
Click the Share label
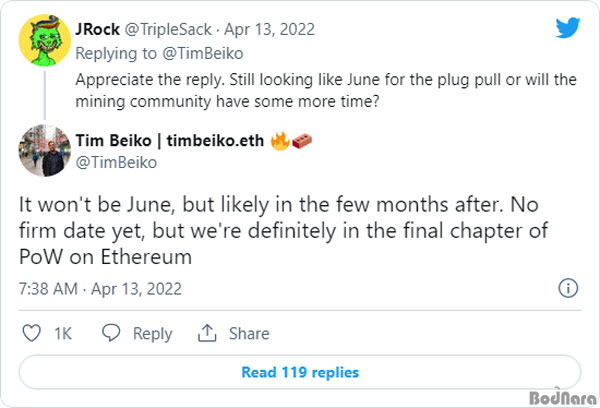[x=249, y=333]
